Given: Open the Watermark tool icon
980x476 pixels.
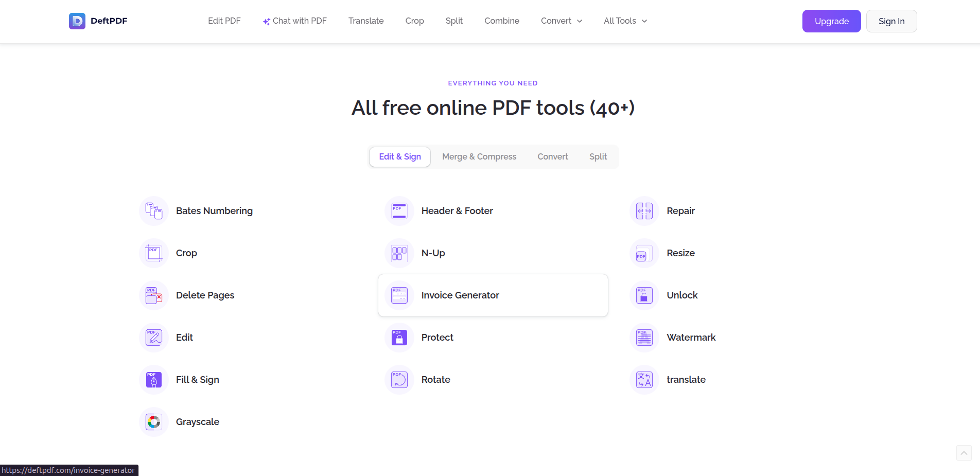Looking at the screenshot, I should point(644,337).
